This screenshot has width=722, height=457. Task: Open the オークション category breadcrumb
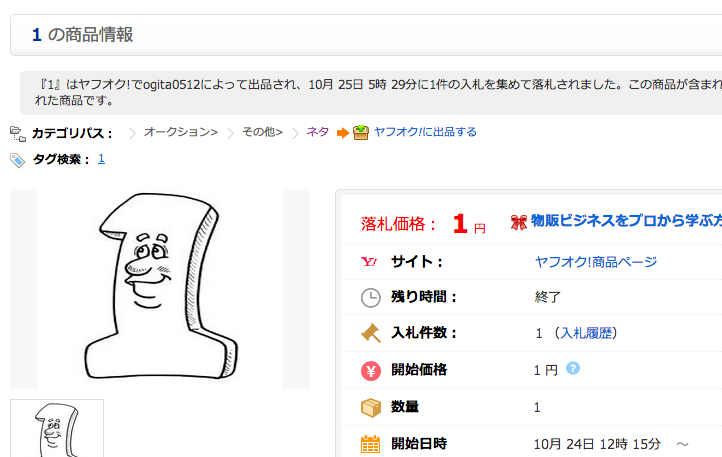click(x=180, y=132)
